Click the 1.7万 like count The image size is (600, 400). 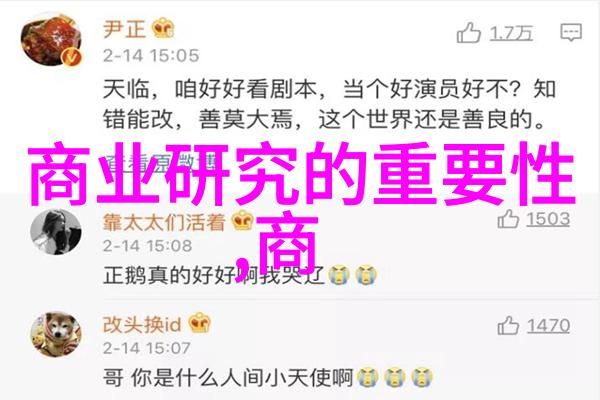(511, 33)
